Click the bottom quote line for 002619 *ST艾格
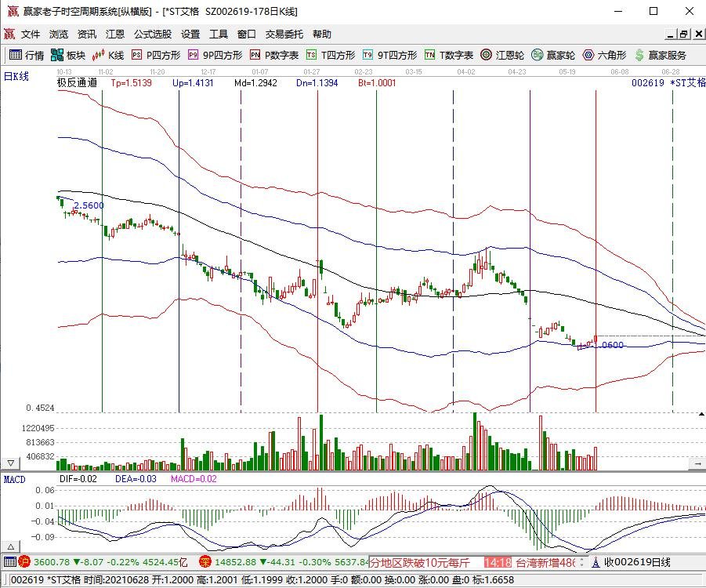 [x=262, y=580]
